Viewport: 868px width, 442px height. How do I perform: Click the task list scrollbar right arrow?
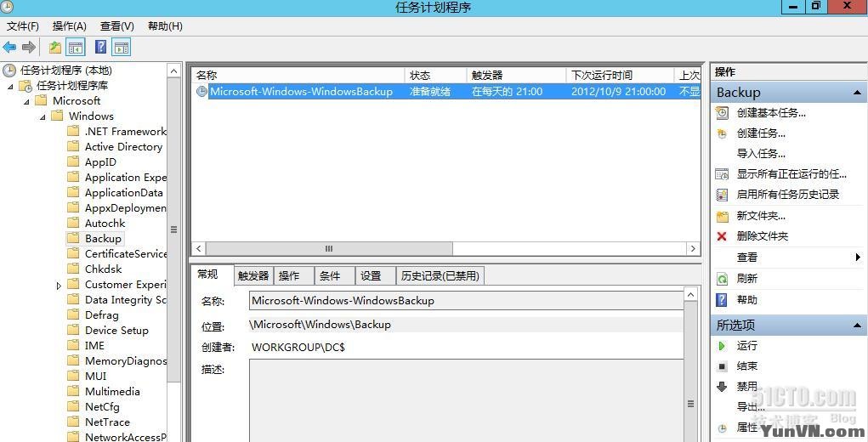tap(693, 249)
